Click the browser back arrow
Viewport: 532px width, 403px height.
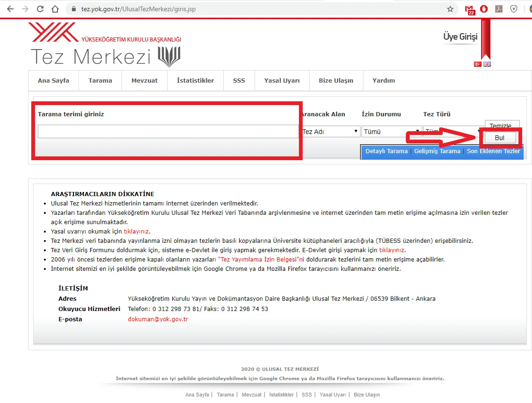pyautogui.click(x=11, y=9)
